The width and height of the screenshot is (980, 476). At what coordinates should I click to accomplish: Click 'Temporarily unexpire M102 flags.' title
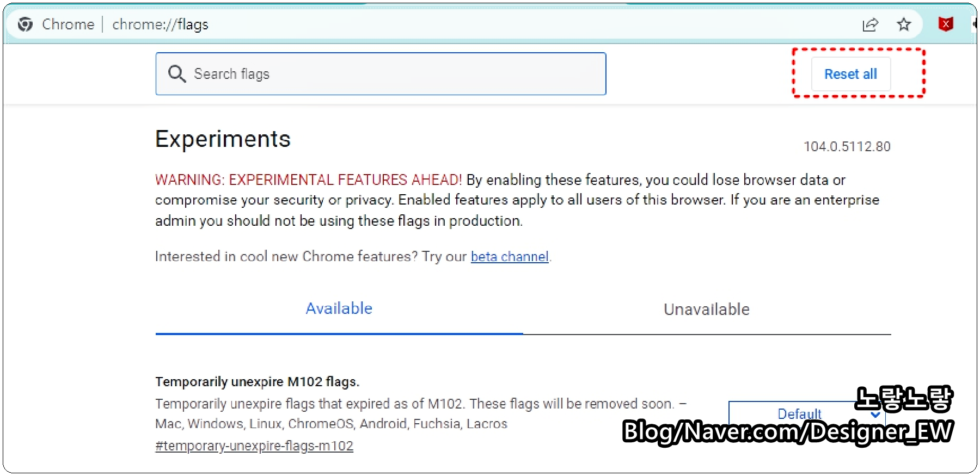(258, 382)
